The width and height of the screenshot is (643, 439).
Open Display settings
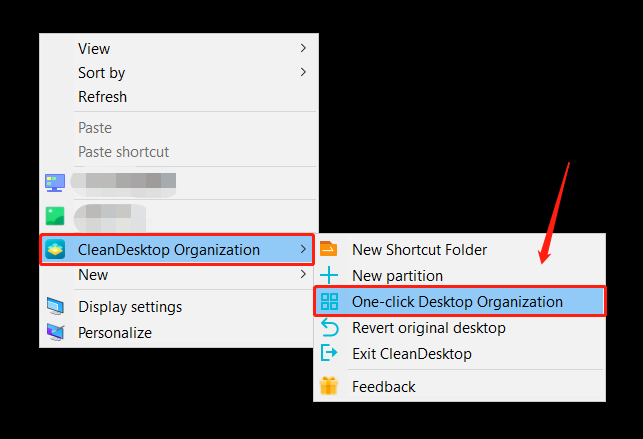point(130,307)
